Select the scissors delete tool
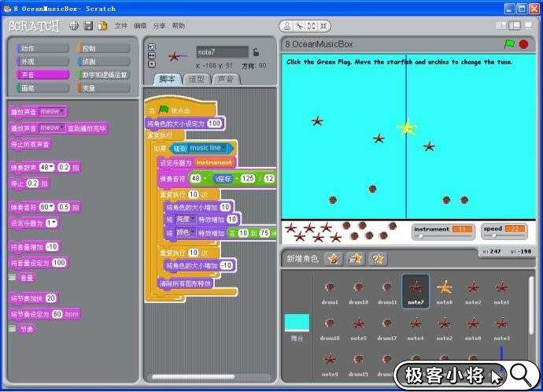Viewport: 543px width, 392px height. coord(300,26)
